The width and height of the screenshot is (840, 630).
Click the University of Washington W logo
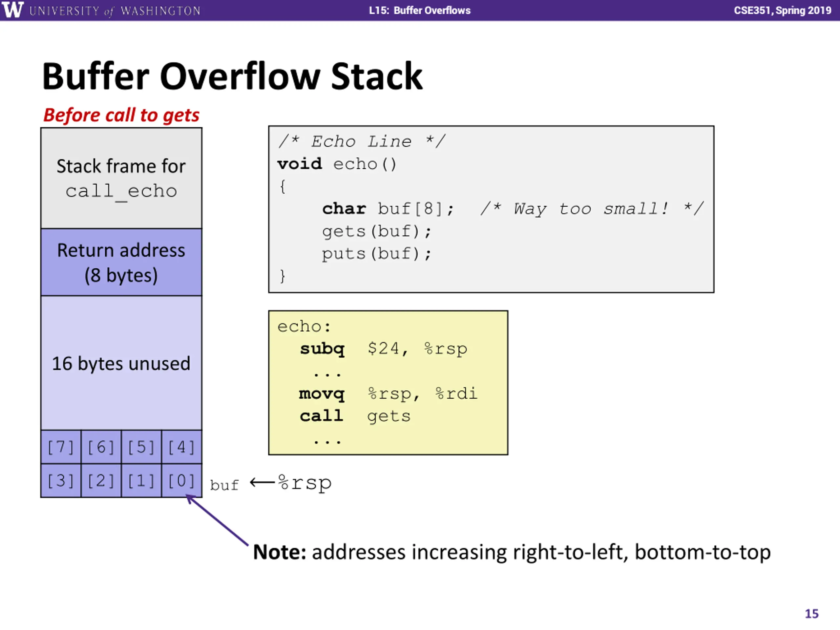(12, 10)
